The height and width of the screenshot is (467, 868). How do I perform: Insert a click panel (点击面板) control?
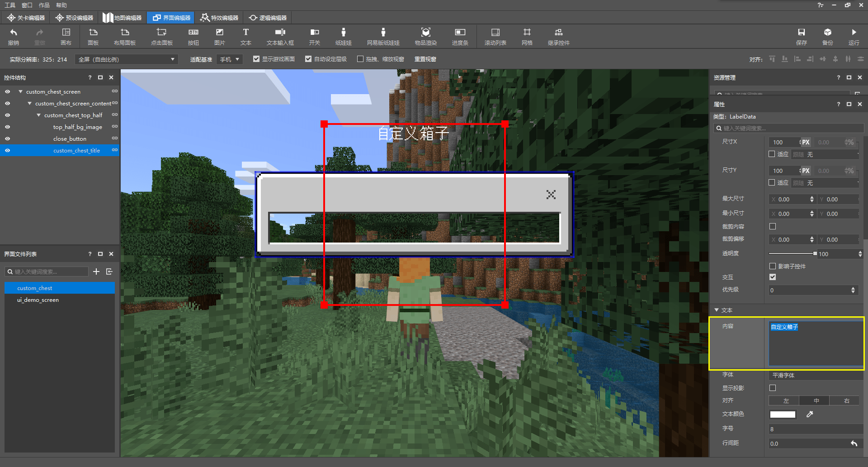(161, 36)
